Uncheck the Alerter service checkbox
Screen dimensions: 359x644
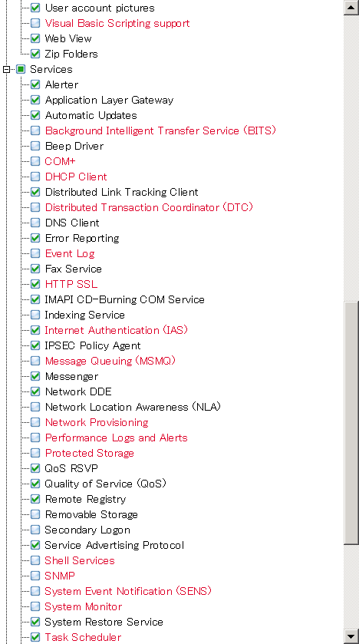click(36, 84)
